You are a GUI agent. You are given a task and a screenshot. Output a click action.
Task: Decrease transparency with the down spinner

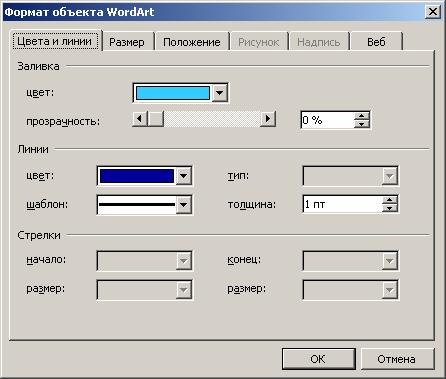(x=362, y=124)
